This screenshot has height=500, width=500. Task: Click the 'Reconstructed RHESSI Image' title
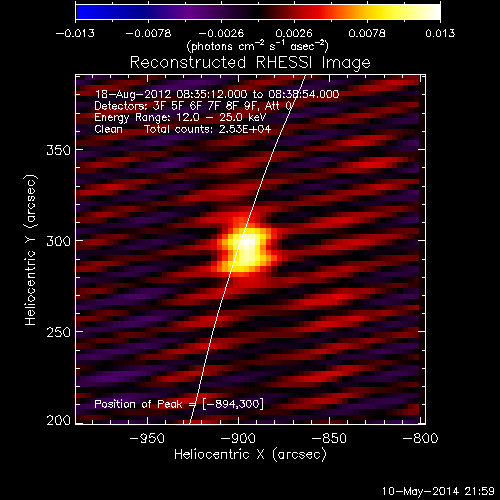(250, 62)
